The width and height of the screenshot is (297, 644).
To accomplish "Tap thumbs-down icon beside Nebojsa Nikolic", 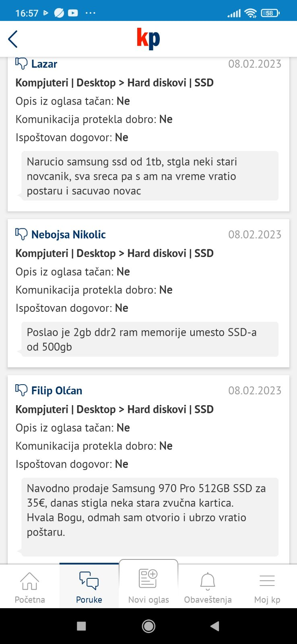I will (x=21, y=234).
